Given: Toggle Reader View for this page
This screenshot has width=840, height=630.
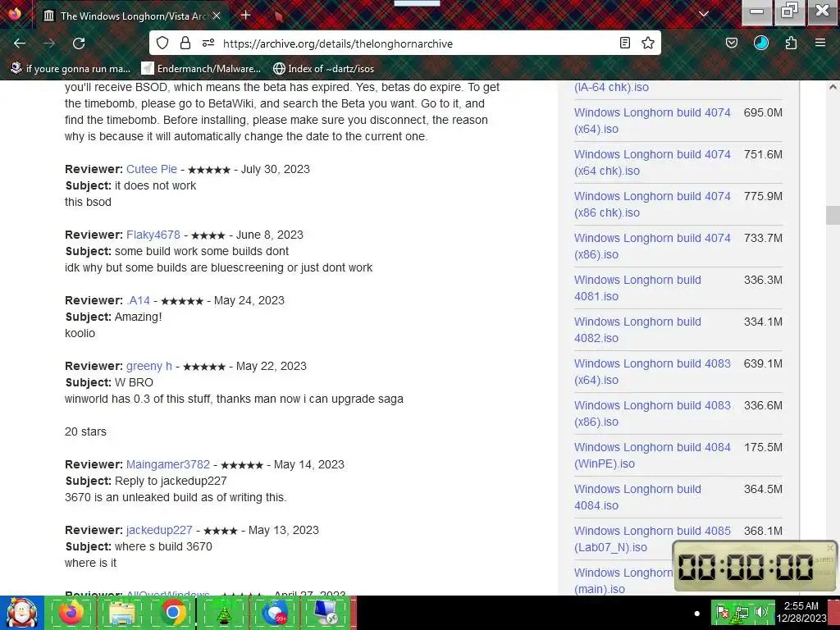Looking at the screenshot, I should point(624,43).
